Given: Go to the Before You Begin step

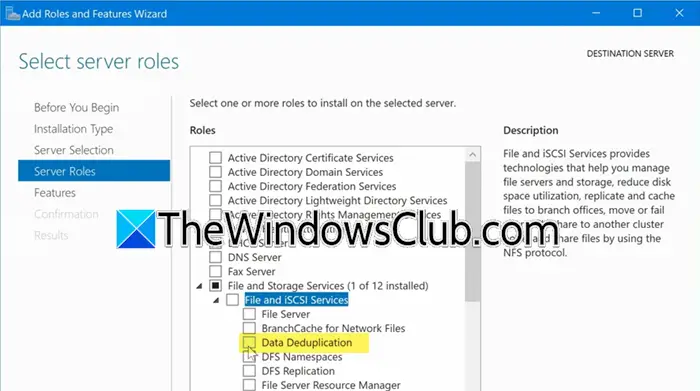Looking at the screenshot, I should click(x=76, y=108).
